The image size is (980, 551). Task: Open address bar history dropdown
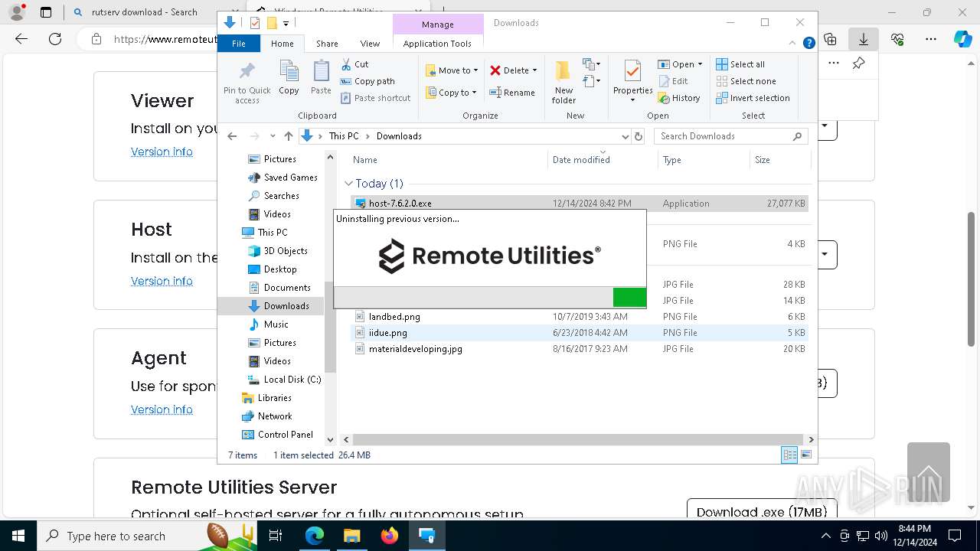(x=625, y=136)
